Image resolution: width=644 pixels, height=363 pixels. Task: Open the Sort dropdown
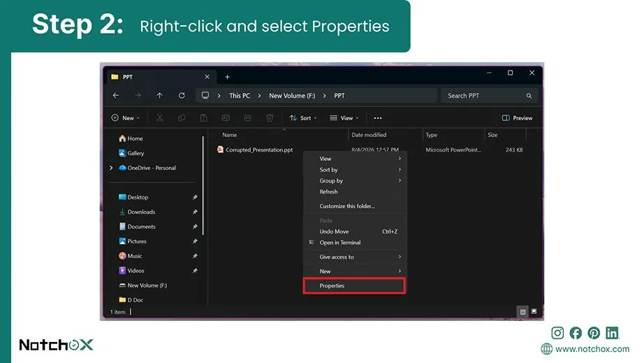click(x=303, y=118)
